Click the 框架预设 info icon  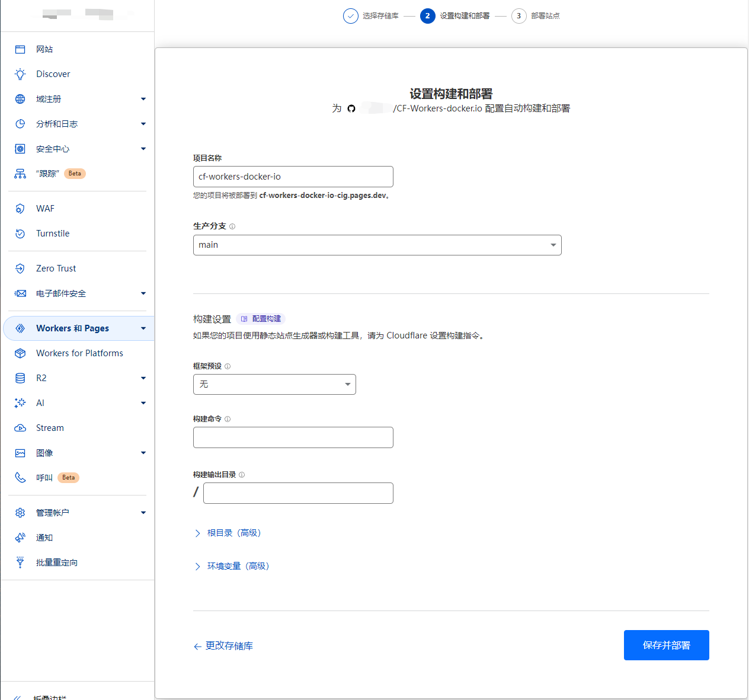click(x=228, y=366)
